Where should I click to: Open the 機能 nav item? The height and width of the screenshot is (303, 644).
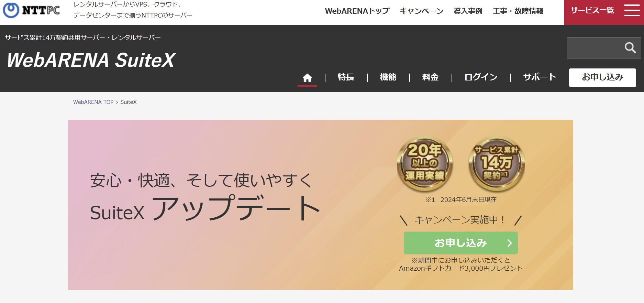[x=388, y=77]
